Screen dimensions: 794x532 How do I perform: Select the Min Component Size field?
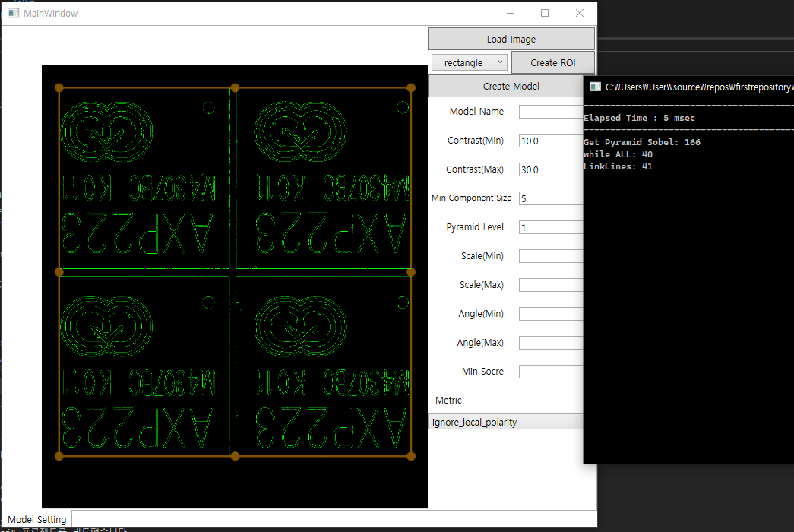tap(551, 198)
